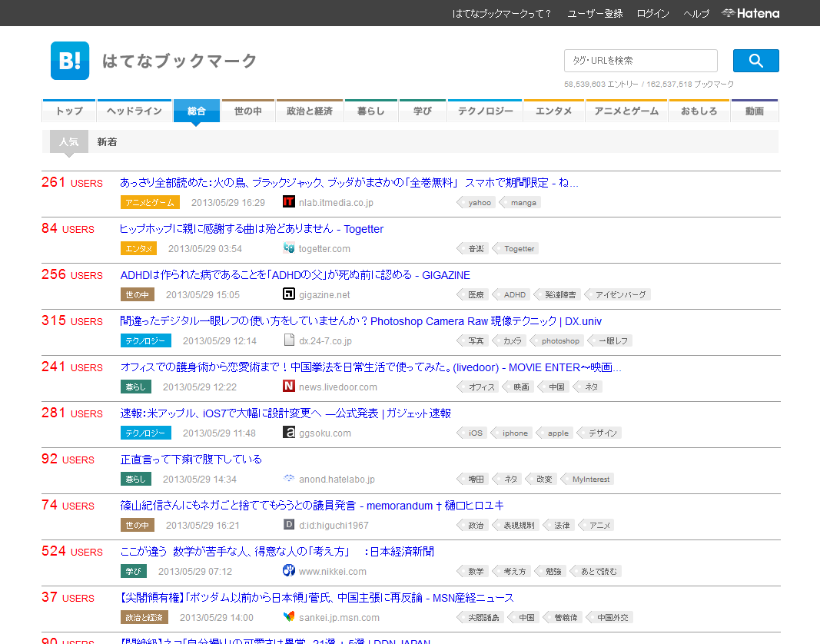Switch to the トップ tab
Viewport: 820px width, 644px height.
click(69, 111)
